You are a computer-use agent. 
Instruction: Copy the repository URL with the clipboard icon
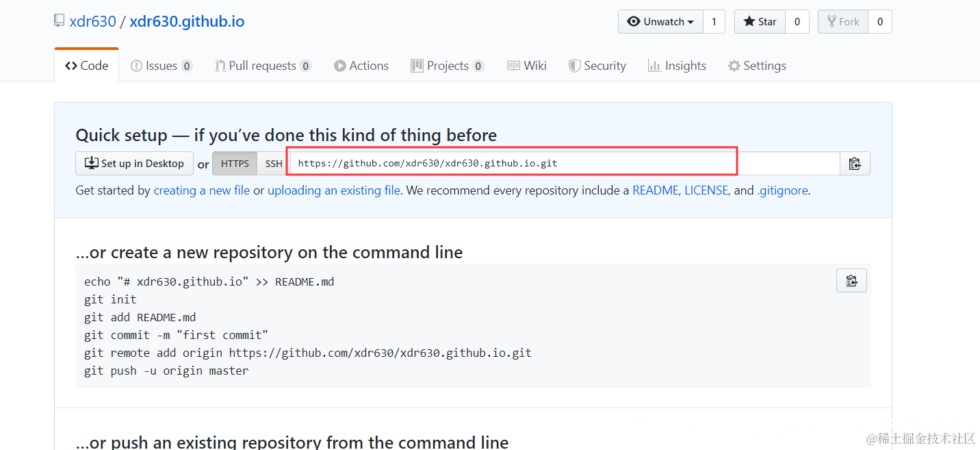[x=855, y=164]
